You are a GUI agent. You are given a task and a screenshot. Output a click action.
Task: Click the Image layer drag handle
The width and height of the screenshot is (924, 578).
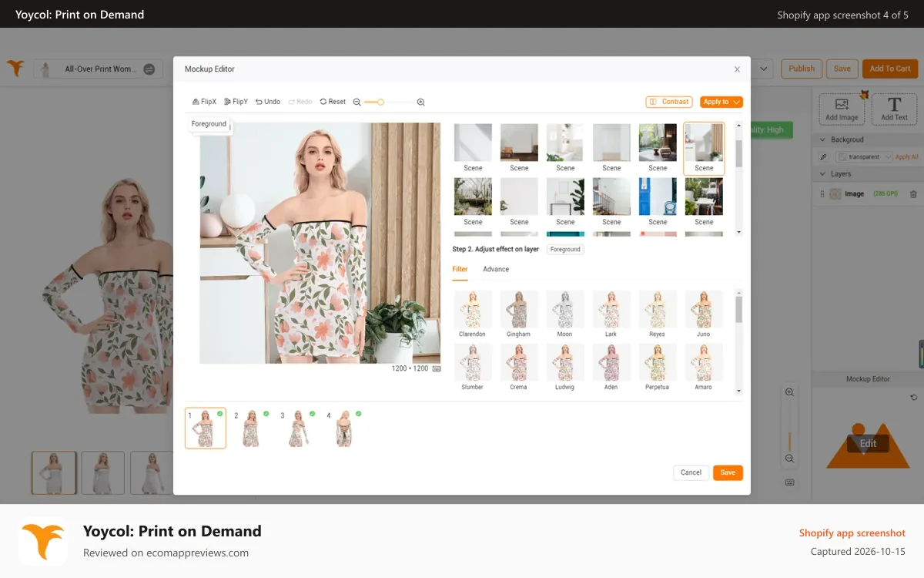822,194
